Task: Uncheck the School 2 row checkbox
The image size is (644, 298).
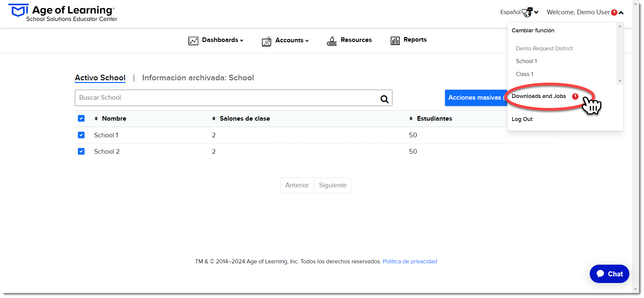Action: [x=81, y=151]
